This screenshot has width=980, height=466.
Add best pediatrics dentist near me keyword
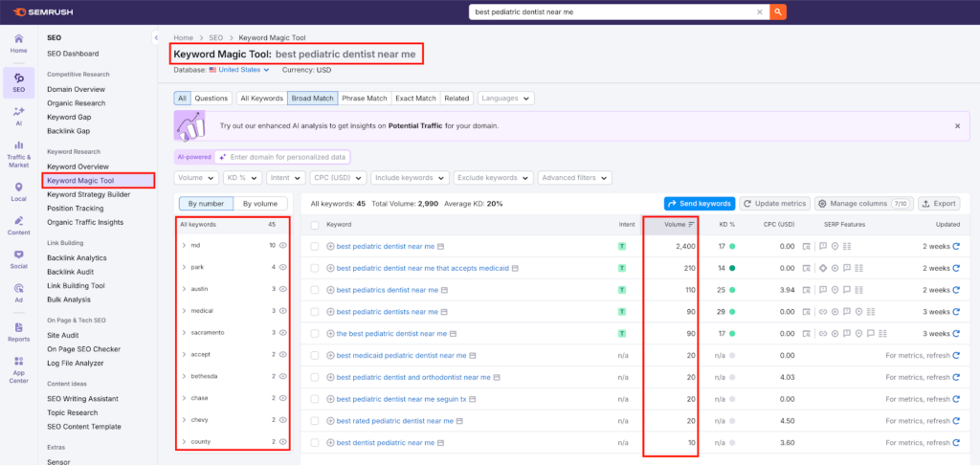point(330,290)
